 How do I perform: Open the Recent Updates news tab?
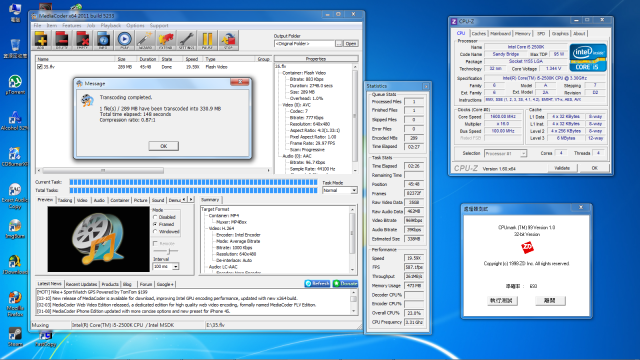tap(81, 284)
